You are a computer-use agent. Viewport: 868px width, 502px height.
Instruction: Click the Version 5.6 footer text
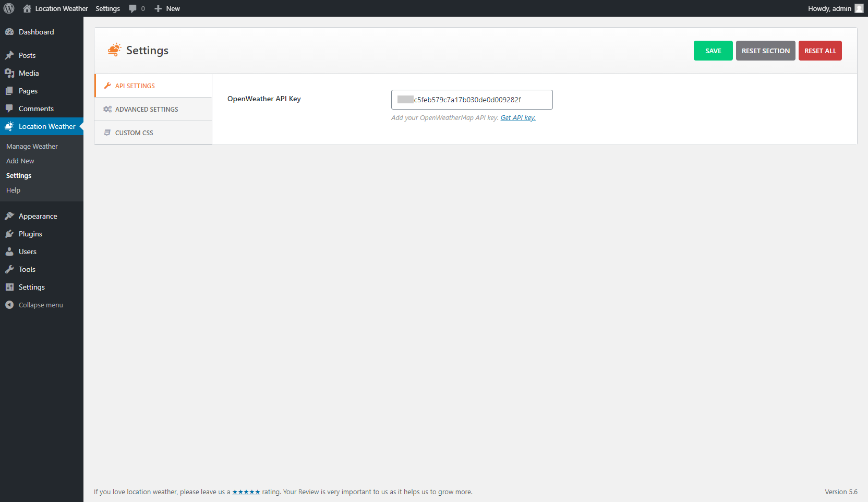coord(841,492)
